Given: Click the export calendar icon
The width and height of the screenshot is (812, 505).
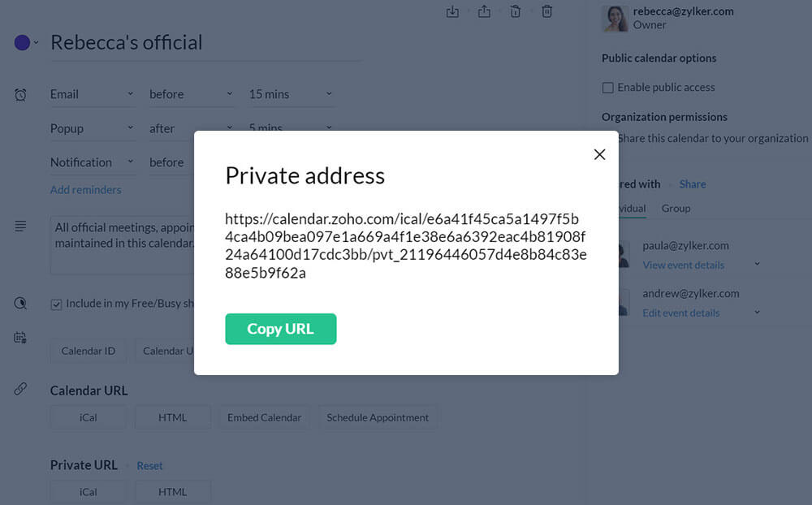Looking at the screenshot, I should click(x=484, y=11).
